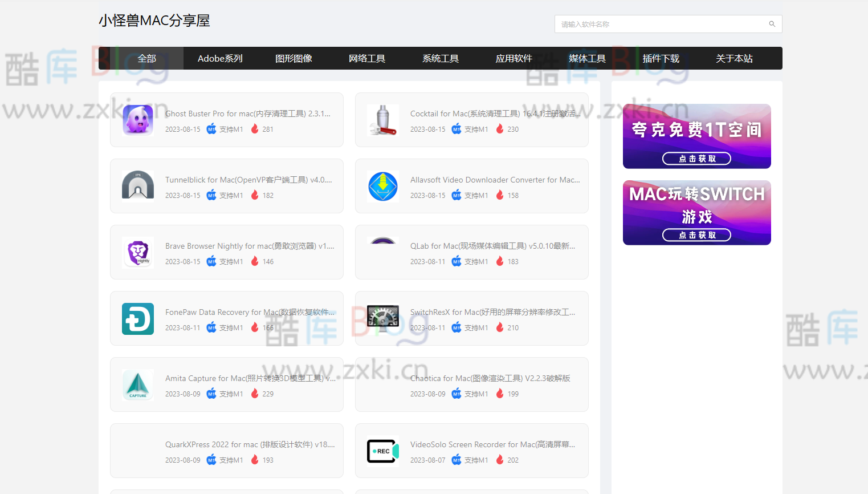Screen dimensions: 868x494
Task: Click the Cocktail shaker app icon
Action: click(382, 120)
